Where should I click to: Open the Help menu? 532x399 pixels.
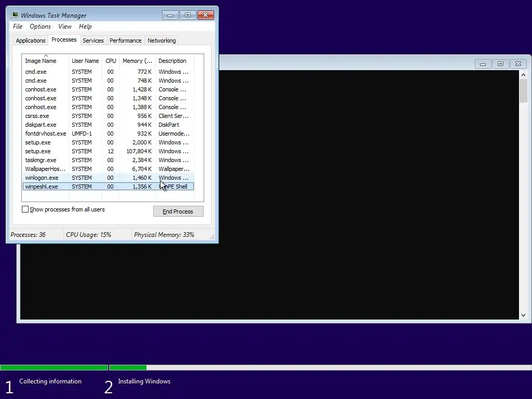(85, 26)
